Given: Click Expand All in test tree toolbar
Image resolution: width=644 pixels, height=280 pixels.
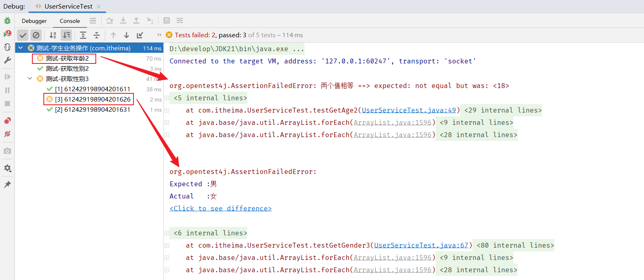Looking at the screenshot, I should pyautogui.click(x=83, y=35).
